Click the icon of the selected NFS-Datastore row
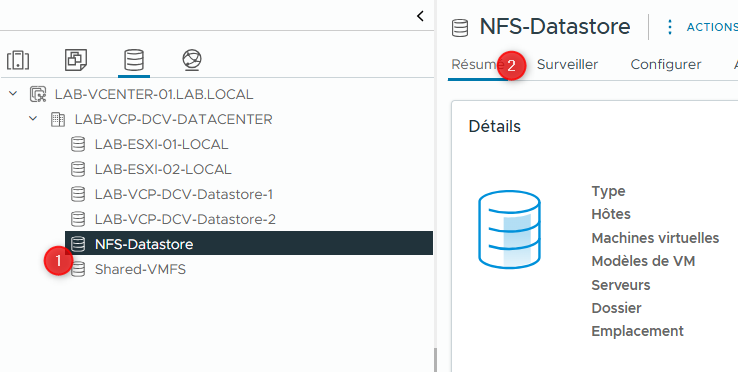This screenshot has height=372, width=738. tap(78, 244)
